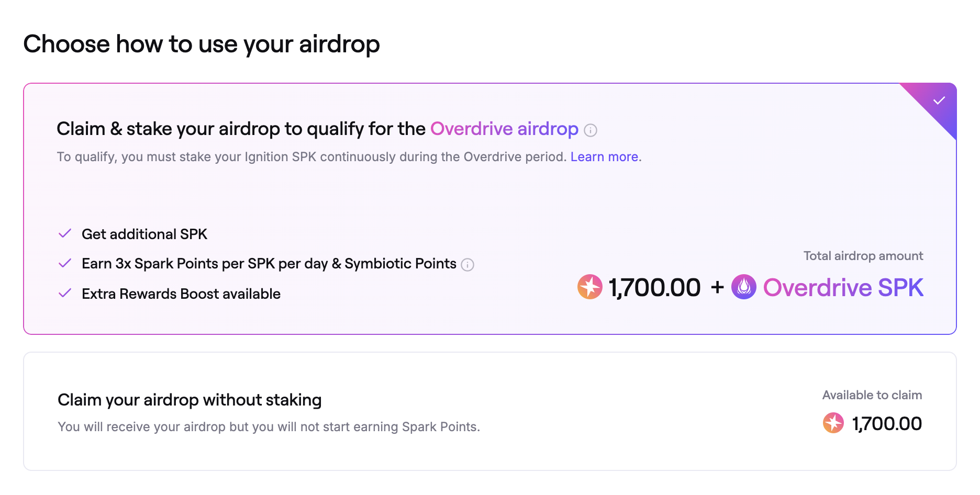Open the "Learn more" link
980x495 pixels.
tap(604, 157)
